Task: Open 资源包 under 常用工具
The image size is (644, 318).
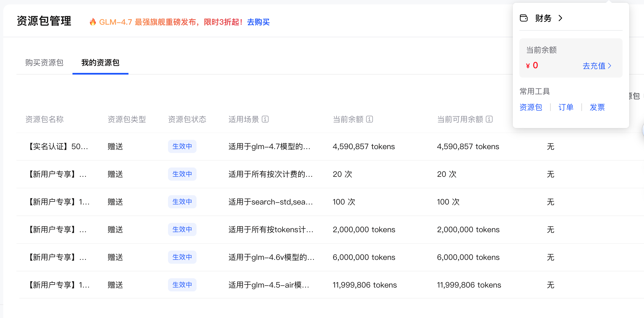Action: tap(531, 107)
